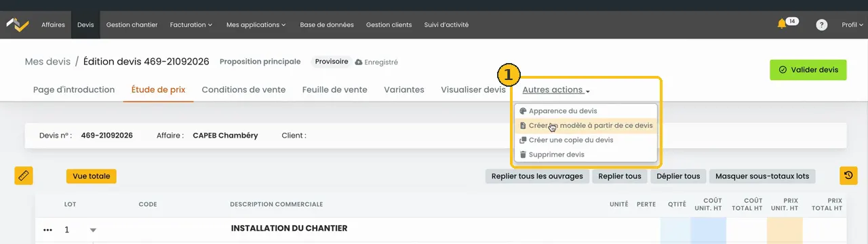Click the yellow history clock icon
The width and height of the screenshot is (868, 244).
[x=848, y=176]
